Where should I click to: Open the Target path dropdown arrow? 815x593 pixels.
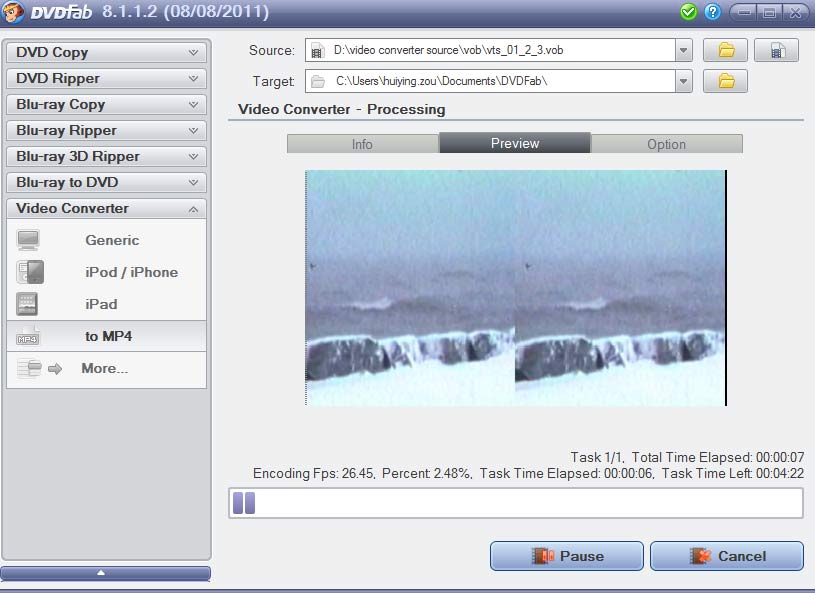683,81
